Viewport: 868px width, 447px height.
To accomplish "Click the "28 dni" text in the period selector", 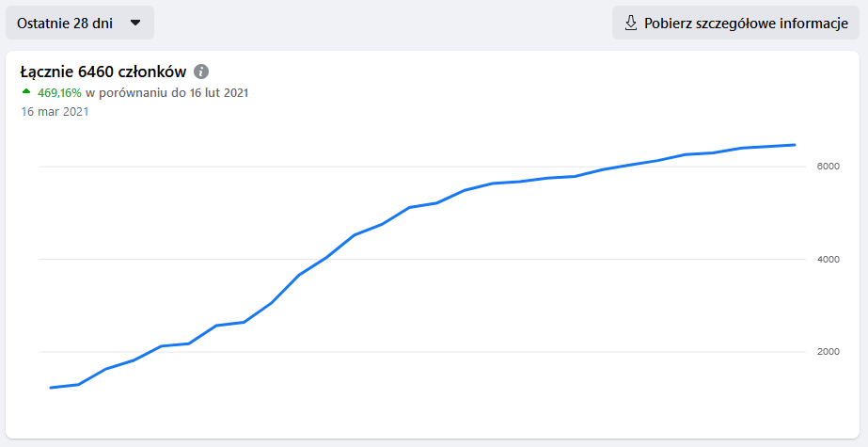I will point(92,23).
